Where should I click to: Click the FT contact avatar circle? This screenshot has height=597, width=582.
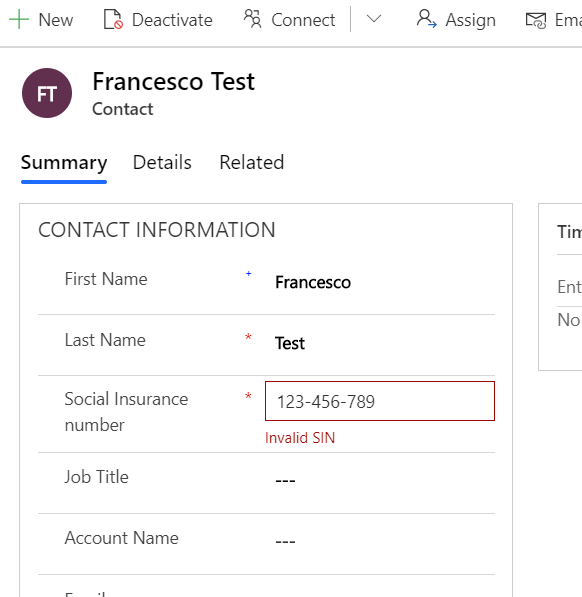click(x=47, y=93)
